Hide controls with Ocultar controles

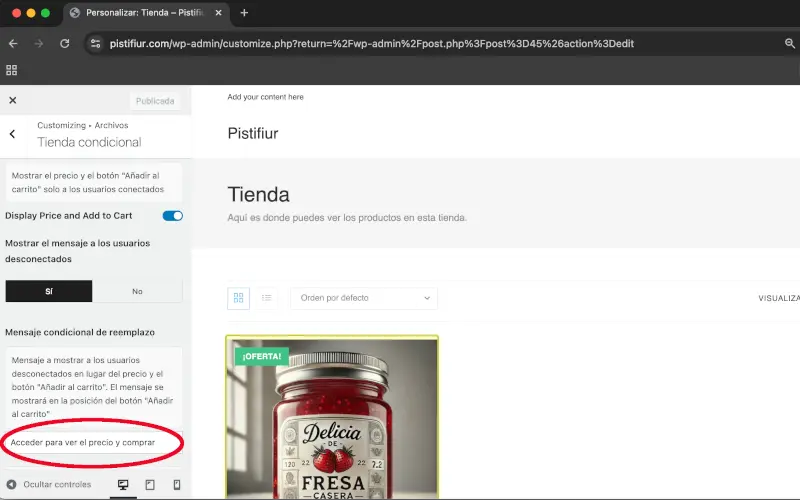pyautogui.click(x=49, y=484)
